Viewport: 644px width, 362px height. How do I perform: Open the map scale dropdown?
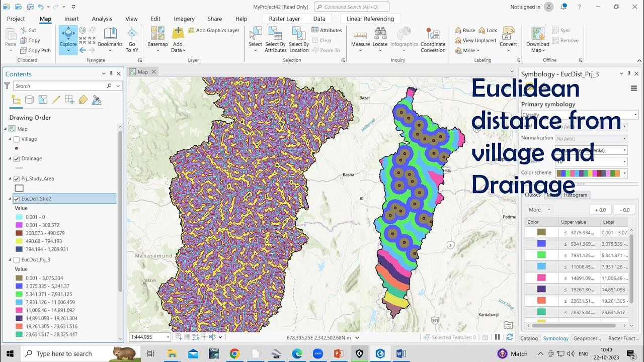coord(168,337)
